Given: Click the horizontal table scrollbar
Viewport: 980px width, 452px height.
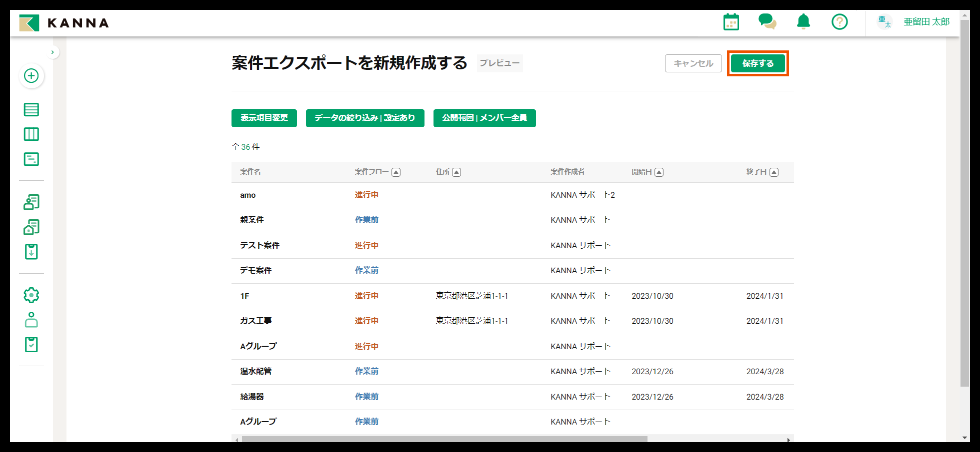Looking at the screenshot, I should coord(444,439).
